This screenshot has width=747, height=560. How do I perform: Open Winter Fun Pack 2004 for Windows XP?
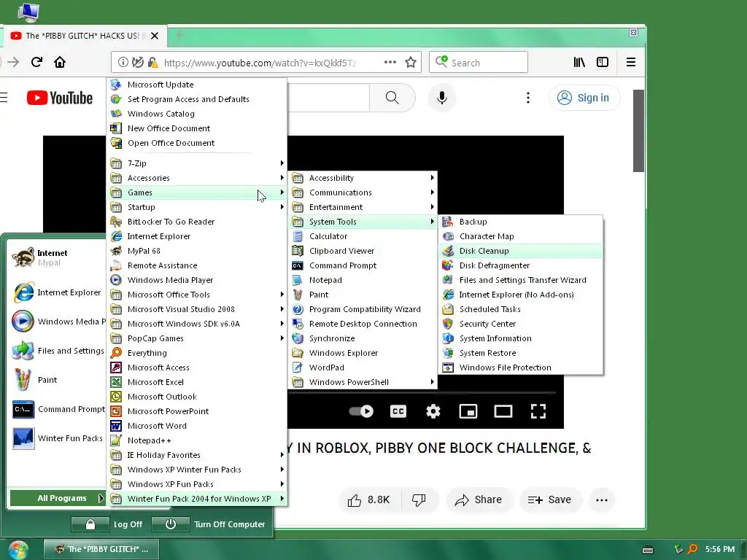pos(197,499)
